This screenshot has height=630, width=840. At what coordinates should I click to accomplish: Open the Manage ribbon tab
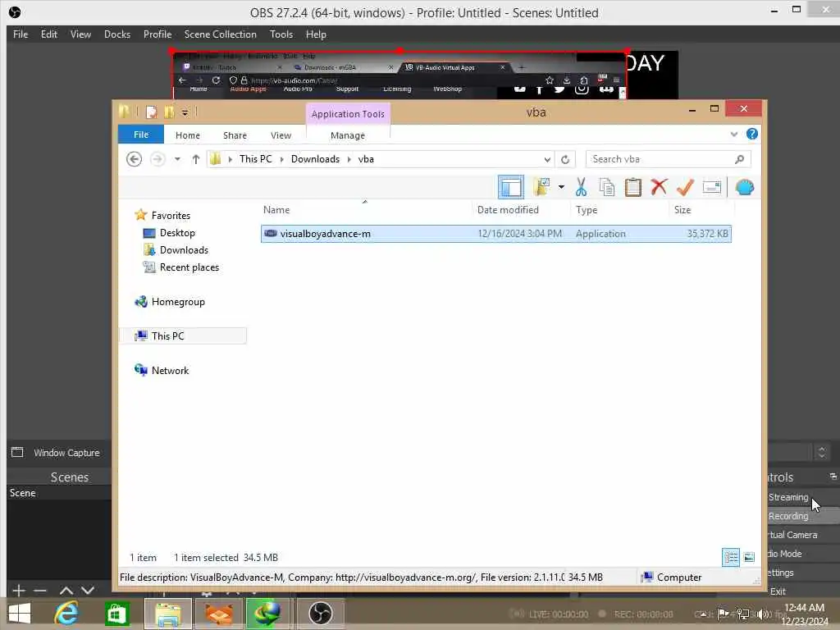point(348,135)
